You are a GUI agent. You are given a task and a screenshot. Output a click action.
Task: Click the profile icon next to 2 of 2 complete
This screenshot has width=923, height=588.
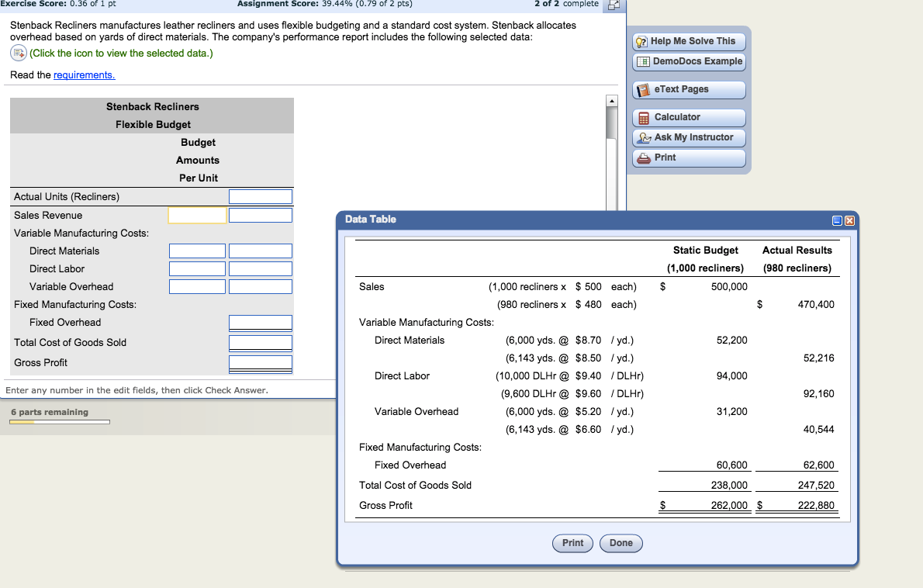pyautogui.click(x=613, y=5)
